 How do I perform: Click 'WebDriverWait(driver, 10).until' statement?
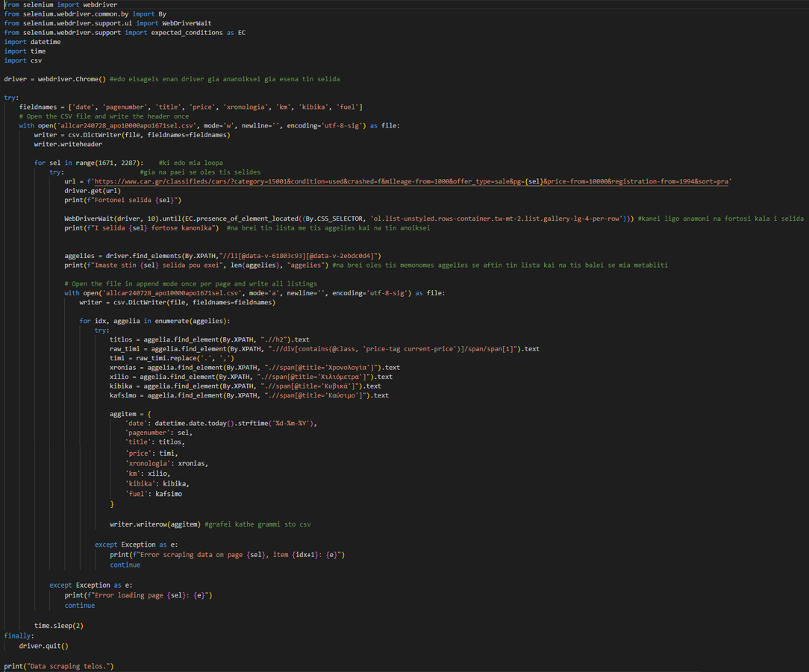pos(349,218)
